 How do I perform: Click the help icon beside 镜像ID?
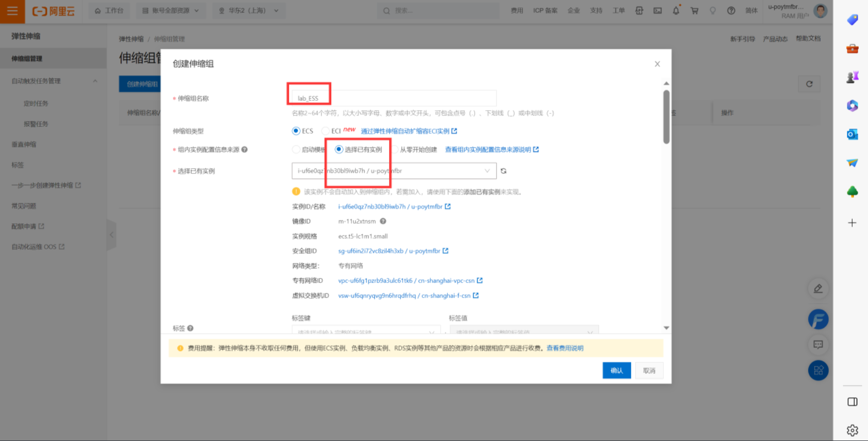click(x=383, y=221)
